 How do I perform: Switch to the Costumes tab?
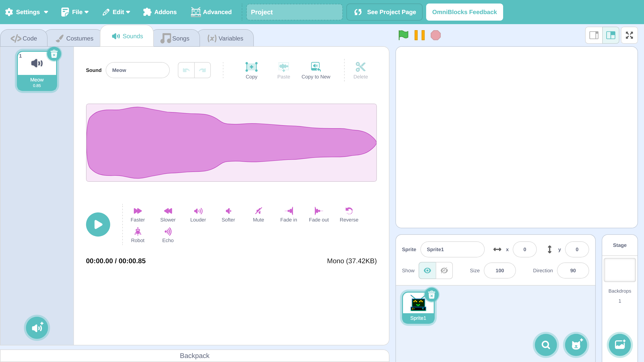point(74,38)
